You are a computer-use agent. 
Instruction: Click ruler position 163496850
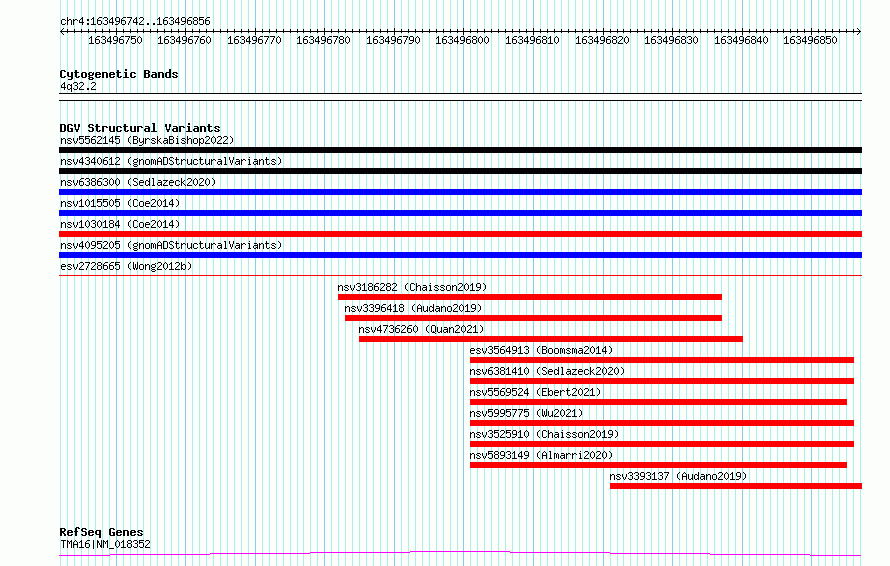[x=811, y=40]
